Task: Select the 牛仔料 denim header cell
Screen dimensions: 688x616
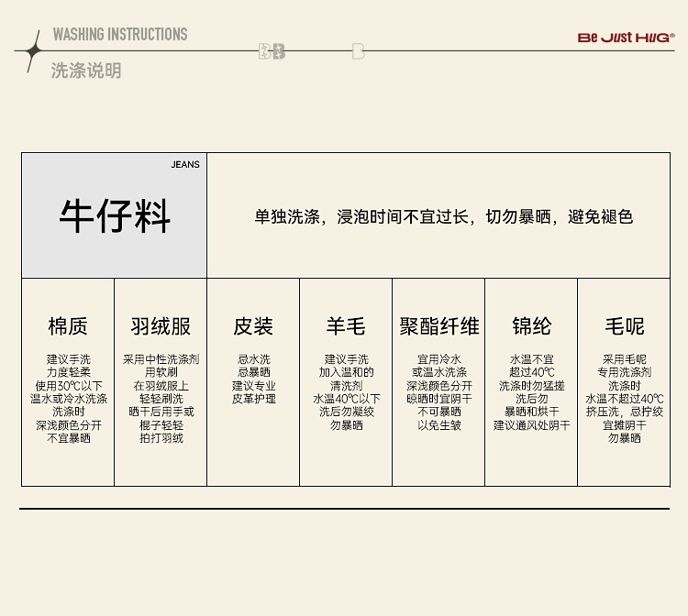Action: (x=115, y=216)
